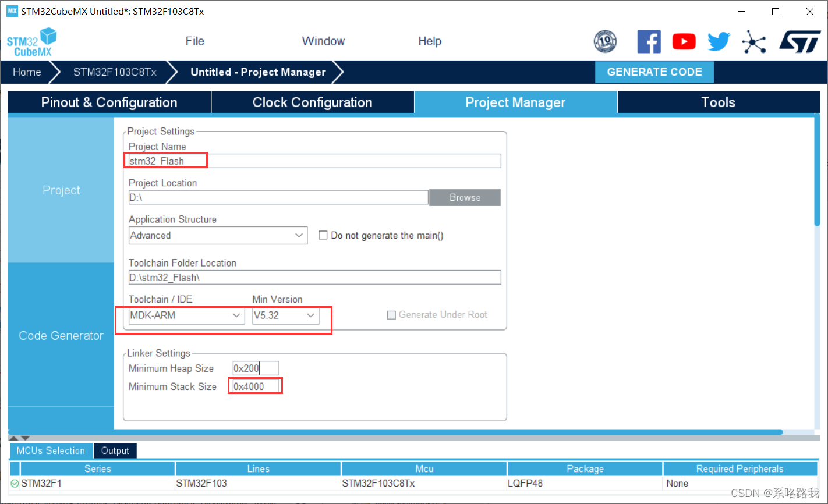Toggle Generate Under Root checkbox
The image size is (828, 504).
[391, 315]
